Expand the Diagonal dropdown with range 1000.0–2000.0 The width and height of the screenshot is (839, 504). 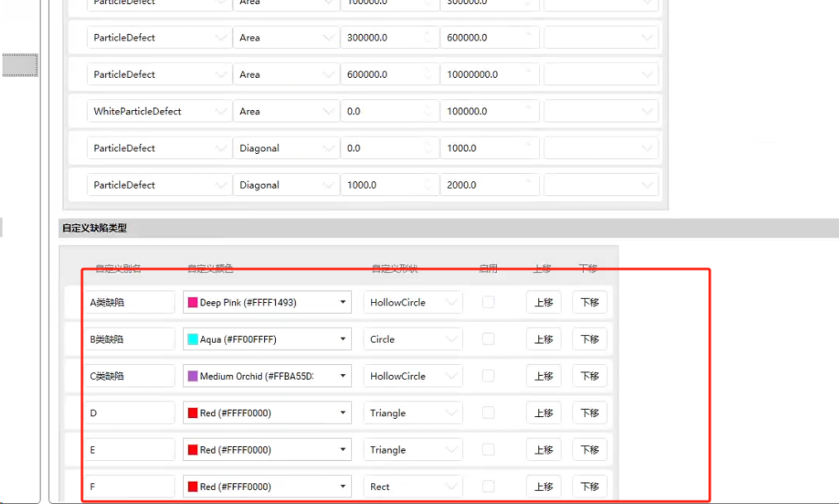282,185
